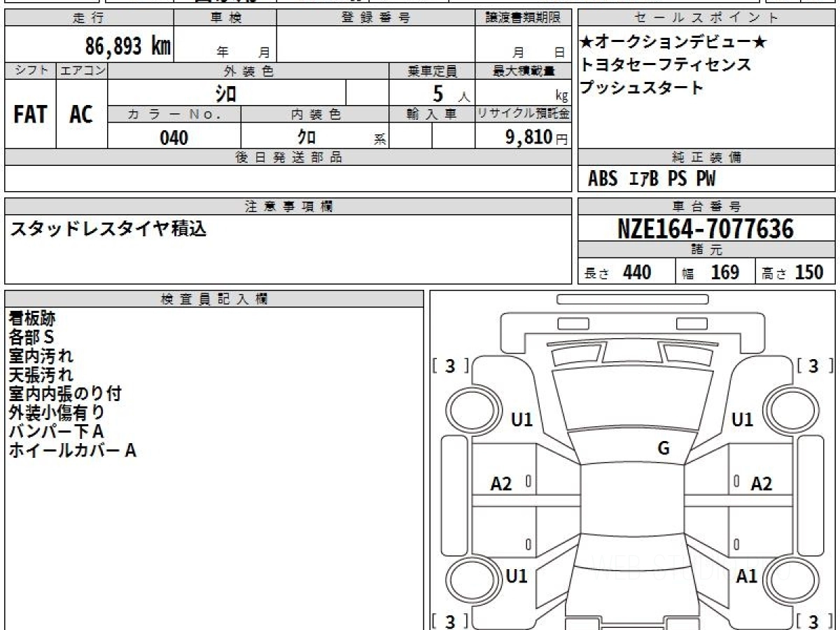Select the interior color クロ
Viewport: 840px width, 630px height.
click(307, 137)
